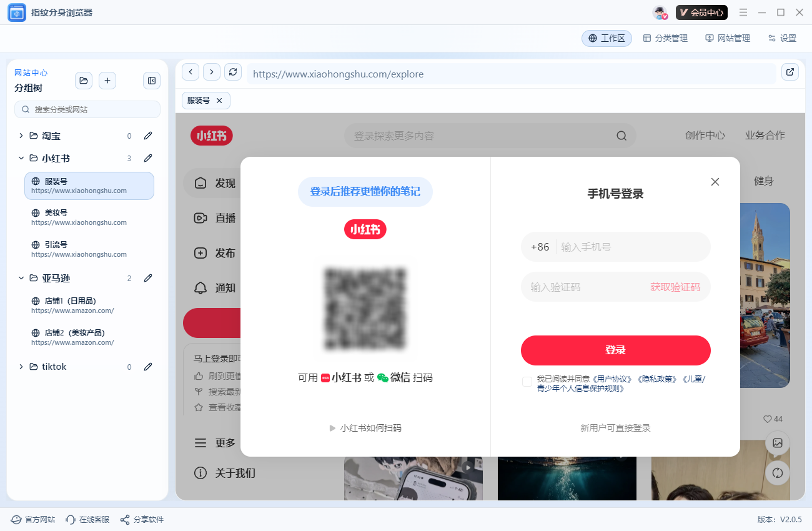Viewport: 812px width, 531px height.
Task: Edit the 小红书 group with the pencil icon
Action: click(x=148, y=158)
